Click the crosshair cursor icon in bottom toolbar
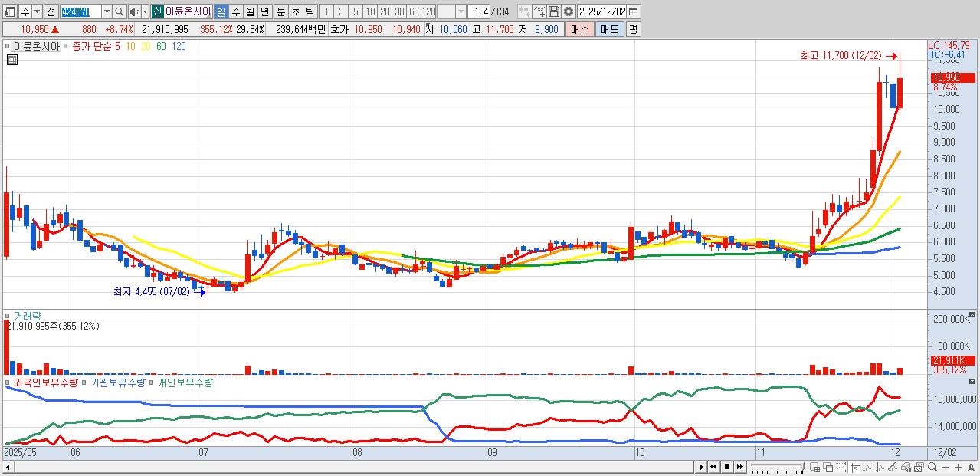The height and width of the screenshot is (476, 980). tap(855, 467)
